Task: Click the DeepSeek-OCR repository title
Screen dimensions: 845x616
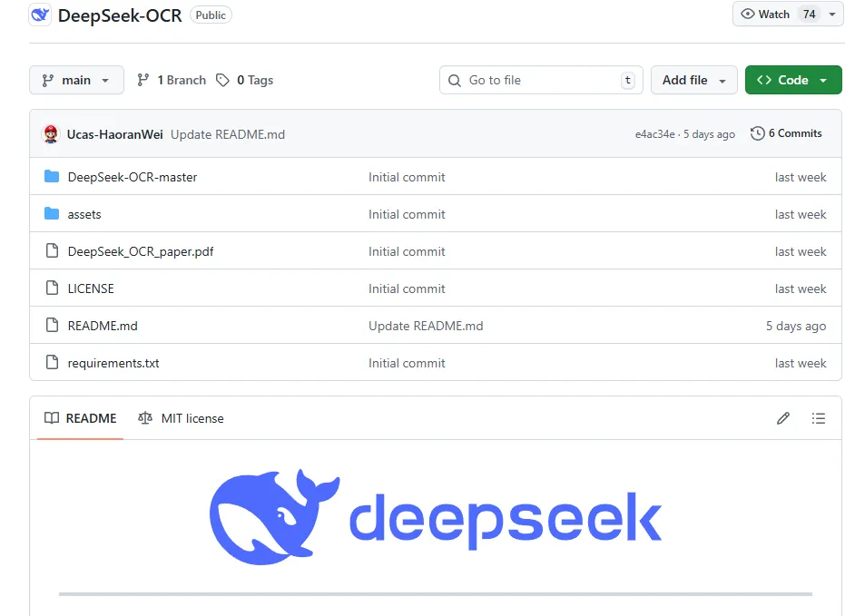Action: coord(120,15)
